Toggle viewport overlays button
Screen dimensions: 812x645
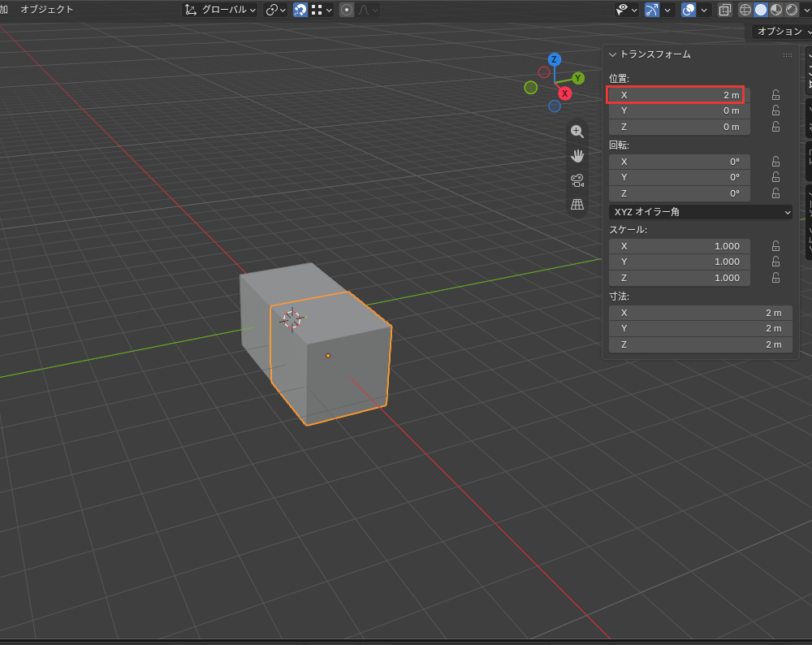click(689, 10)
